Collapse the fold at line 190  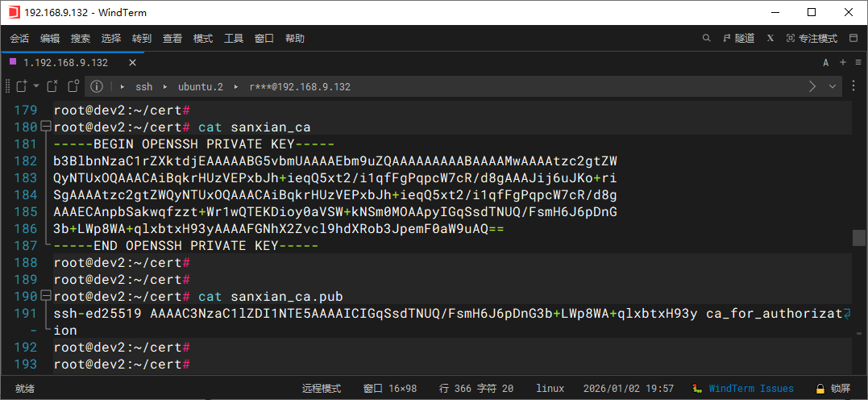(x=45, y=297)
